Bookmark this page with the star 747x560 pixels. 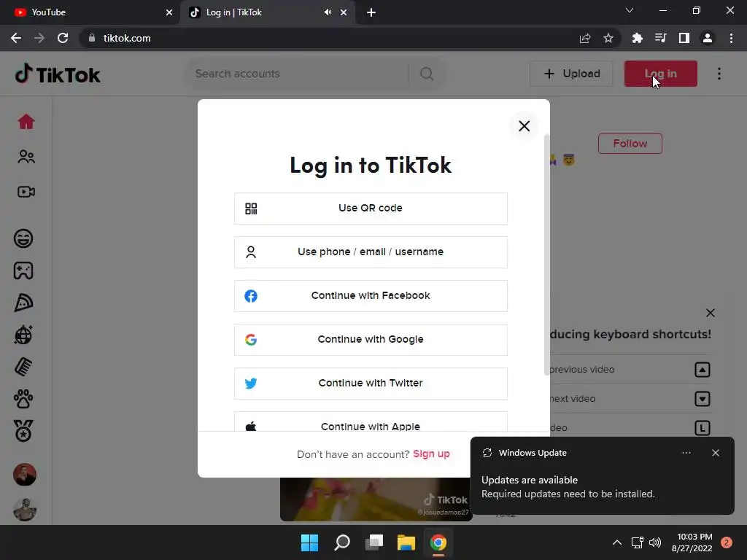[x=608, y=38]
